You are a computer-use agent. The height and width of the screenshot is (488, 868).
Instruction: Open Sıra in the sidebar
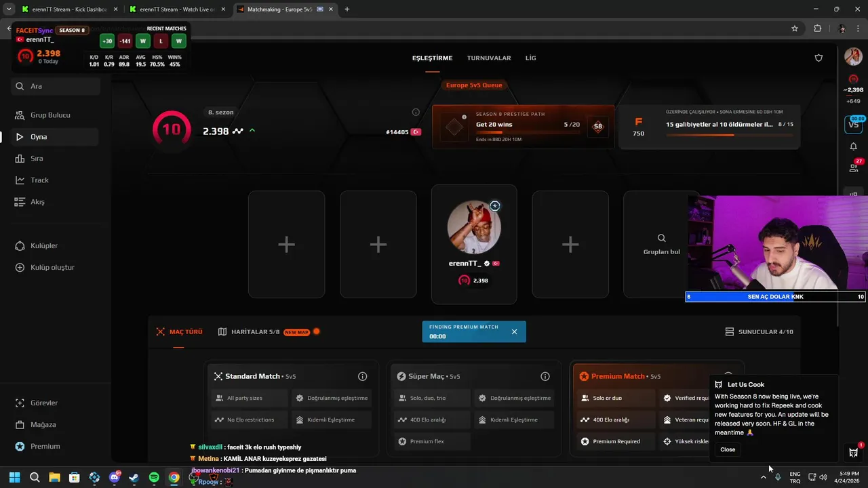click(56, 159)
